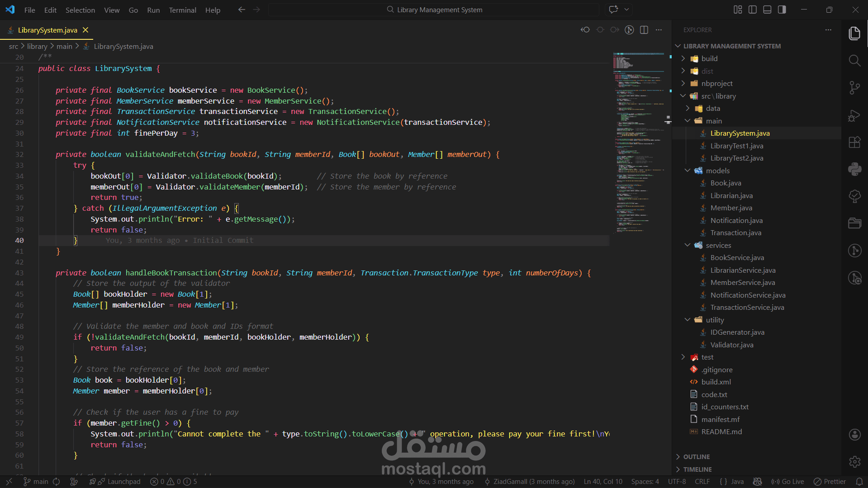
Task: Select the LibrarySystem.java editor tab
Action: (47, 30)
